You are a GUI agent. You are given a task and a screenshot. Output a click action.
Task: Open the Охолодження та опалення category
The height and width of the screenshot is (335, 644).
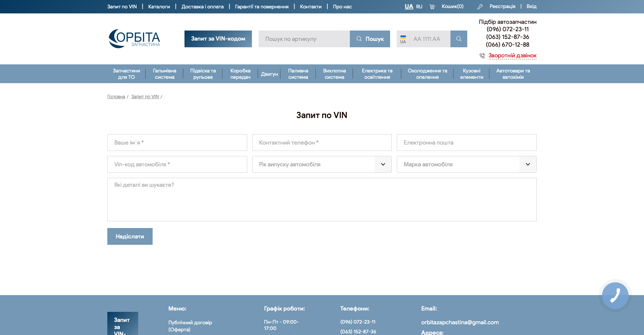[x=427, y=74]
